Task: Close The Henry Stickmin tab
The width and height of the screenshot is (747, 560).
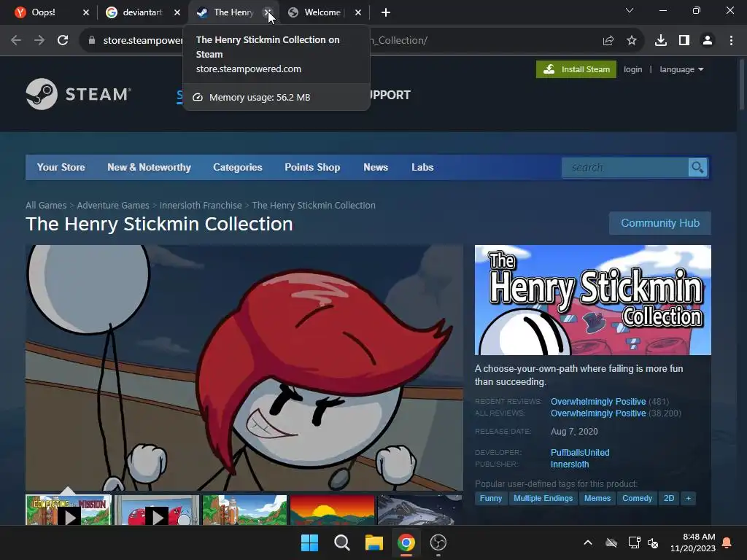Action: (267, 12)
